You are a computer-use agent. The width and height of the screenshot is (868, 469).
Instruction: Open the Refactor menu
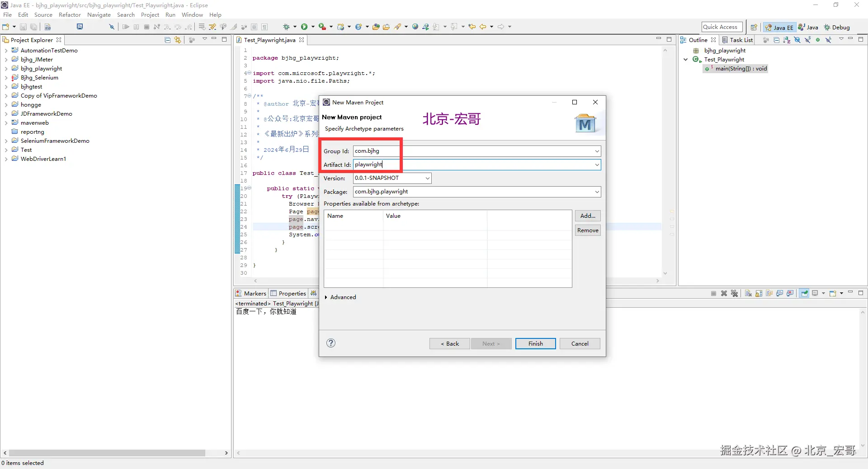(x=70, y=15)
